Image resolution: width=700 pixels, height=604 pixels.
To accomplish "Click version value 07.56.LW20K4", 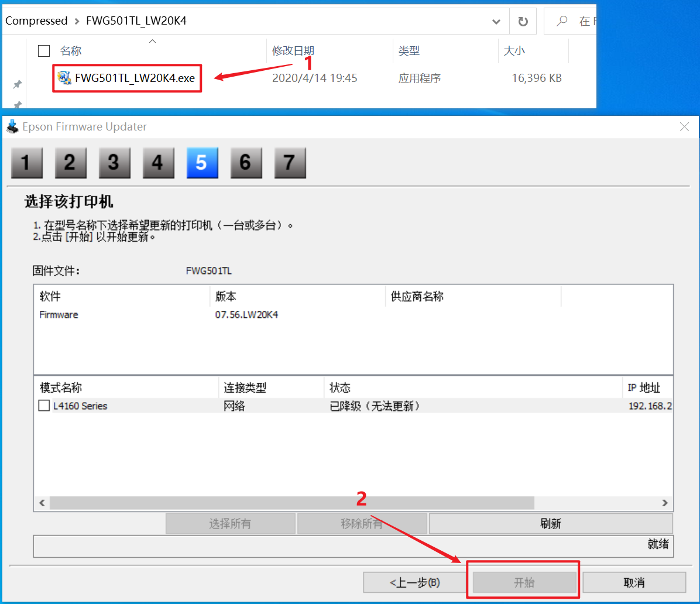I will (246, 315).
